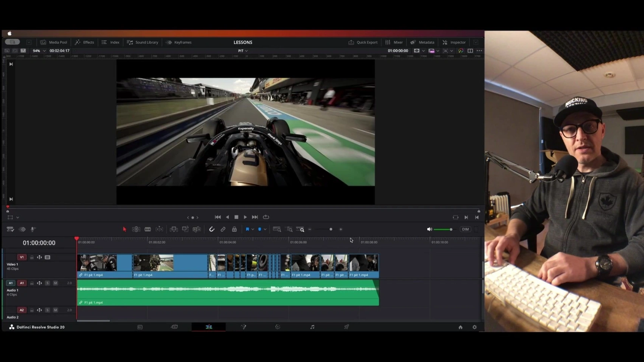Click the Quick Export button
644x362 pixels.
(363, 42)
